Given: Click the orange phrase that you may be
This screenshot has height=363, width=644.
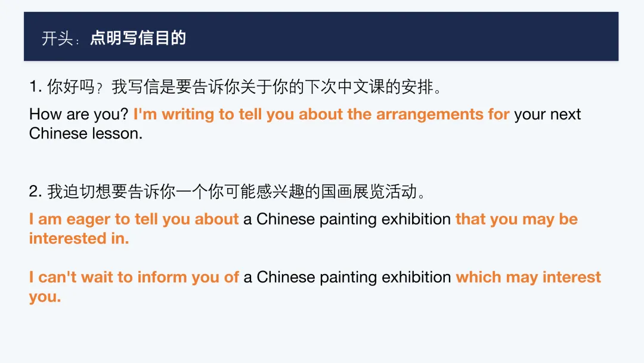Looking at the screenshot, I should point(516,219).
